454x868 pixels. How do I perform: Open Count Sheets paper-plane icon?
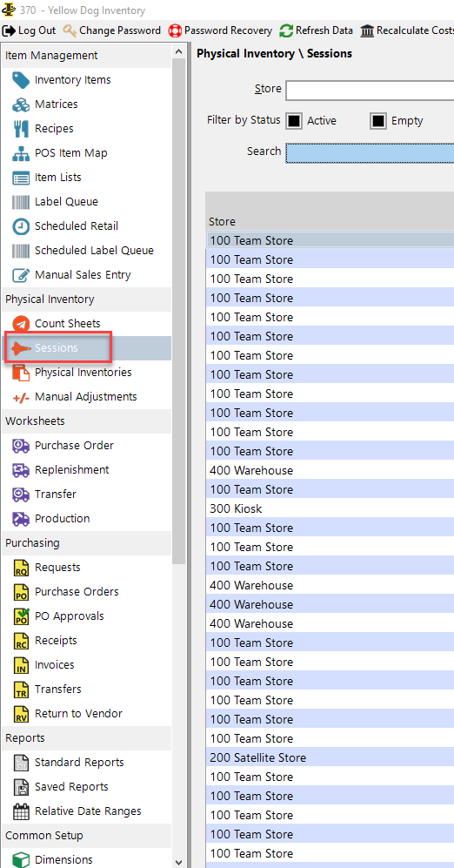click(21, 324)
